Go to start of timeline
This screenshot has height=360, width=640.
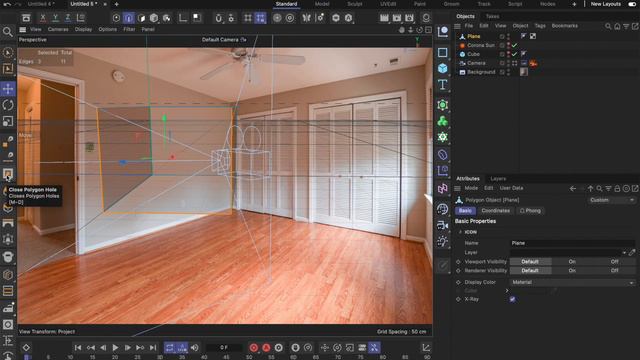[x=78, y=347]
